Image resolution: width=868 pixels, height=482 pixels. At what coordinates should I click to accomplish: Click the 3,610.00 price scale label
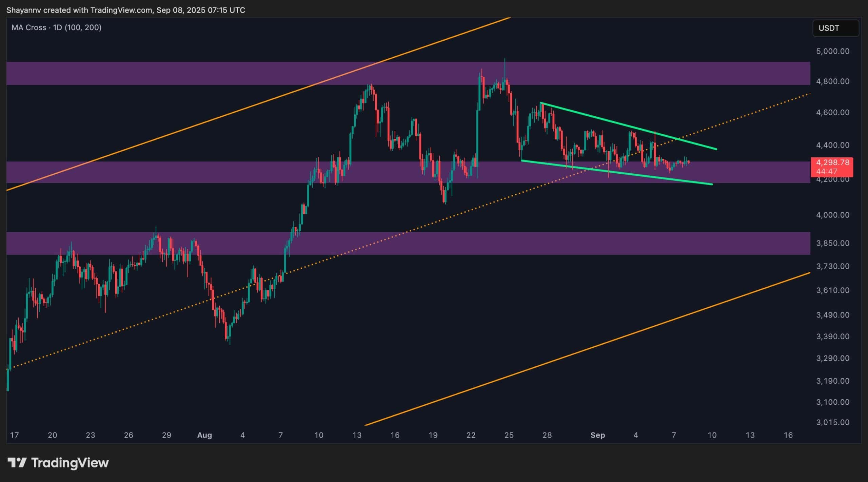pyautogui.click(x=832, y=290)
